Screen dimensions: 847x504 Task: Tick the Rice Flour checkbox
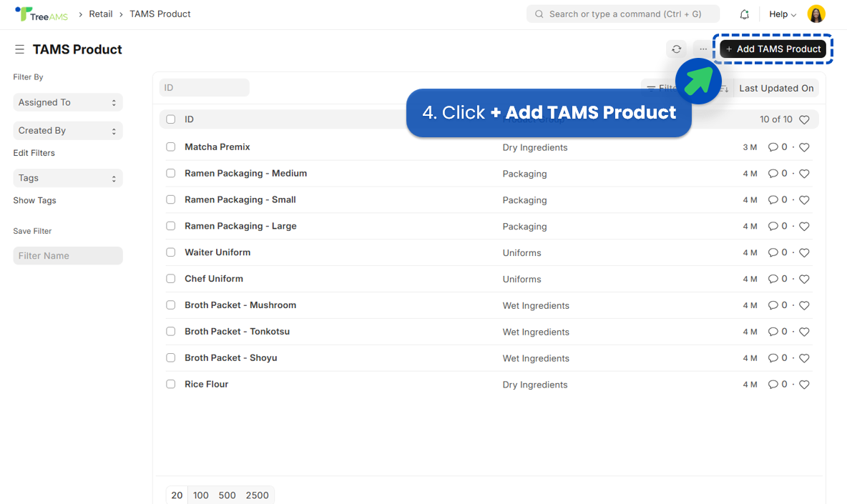[171, 385]
